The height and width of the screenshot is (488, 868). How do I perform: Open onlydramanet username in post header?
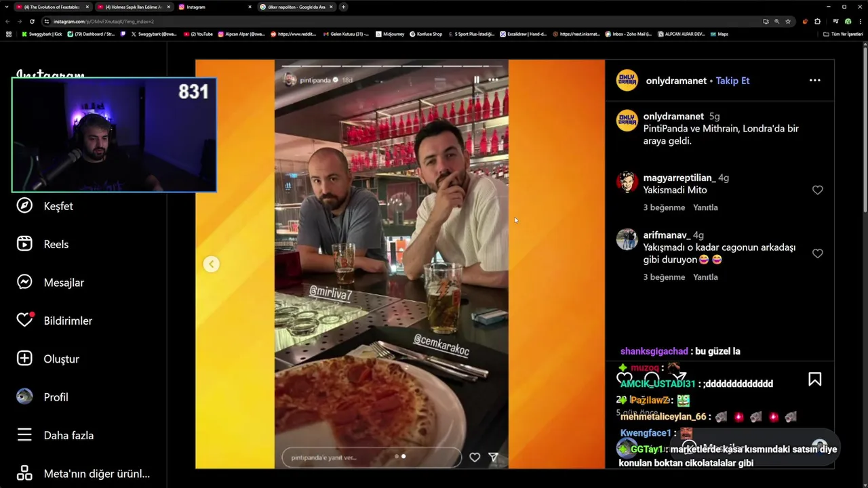tap(676, 80)
